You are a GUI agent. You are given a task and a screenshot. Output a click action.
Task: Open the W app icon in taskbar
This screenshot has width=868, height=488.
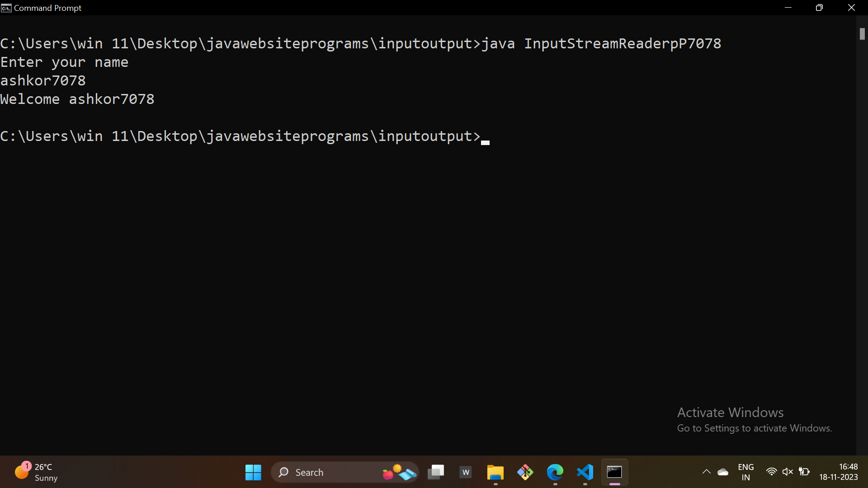pos(466,472)
